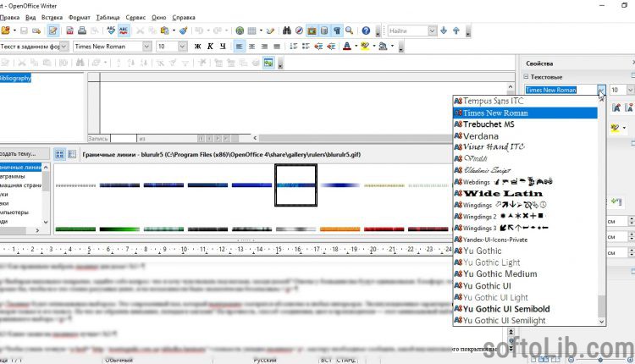
Task: Run the Spelling and Grammar check
Action: [111, 30]
